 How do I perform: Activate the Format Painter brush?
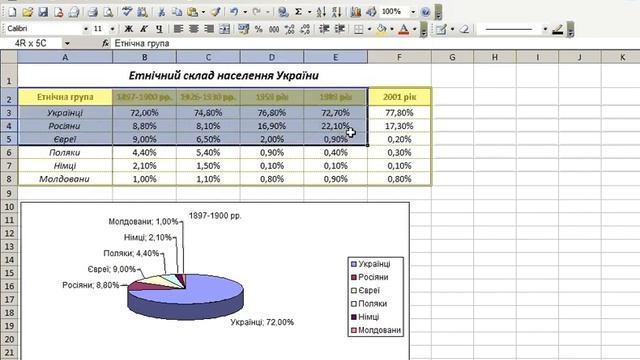pyautogui.click(x=216, y=12)
